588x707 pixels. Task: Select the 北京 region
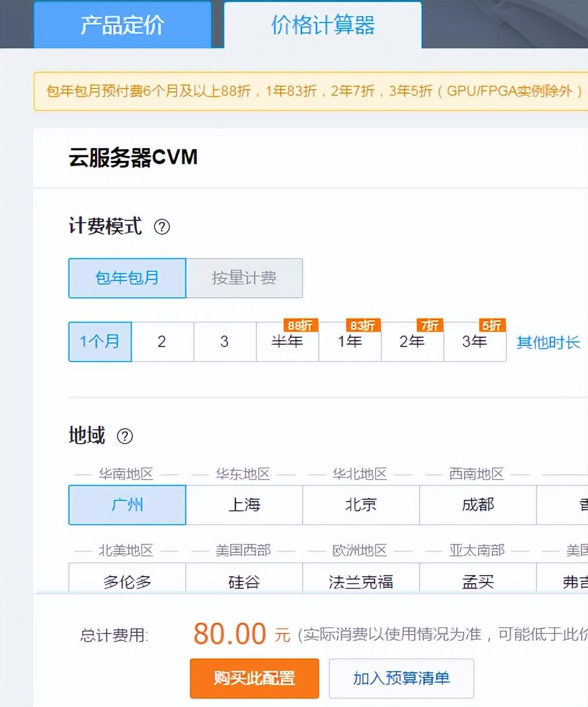[361, 505]
